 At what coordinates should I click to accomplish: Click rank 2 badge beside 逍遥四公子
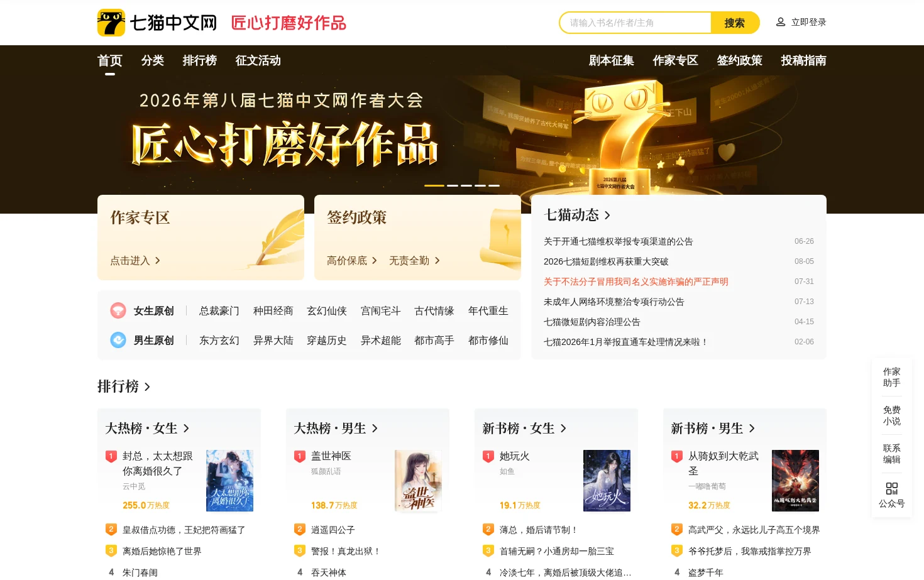tap(300, 530)
